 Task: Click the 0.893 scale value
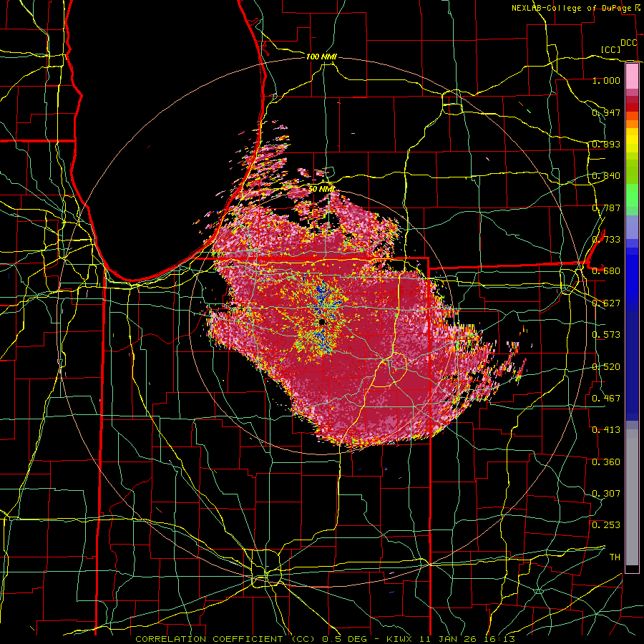(x=606, y=144)
